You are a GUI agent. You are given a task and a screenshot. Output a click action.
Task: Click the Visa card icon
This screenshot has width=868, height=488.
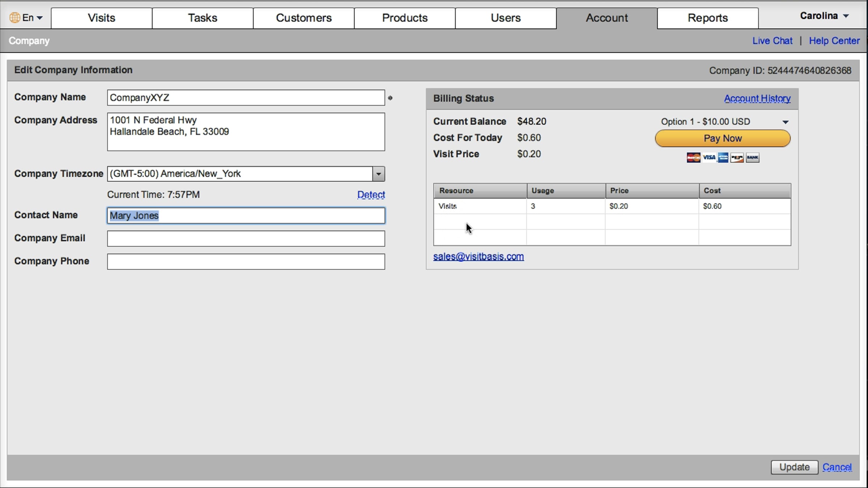click(x=709, y=158)
